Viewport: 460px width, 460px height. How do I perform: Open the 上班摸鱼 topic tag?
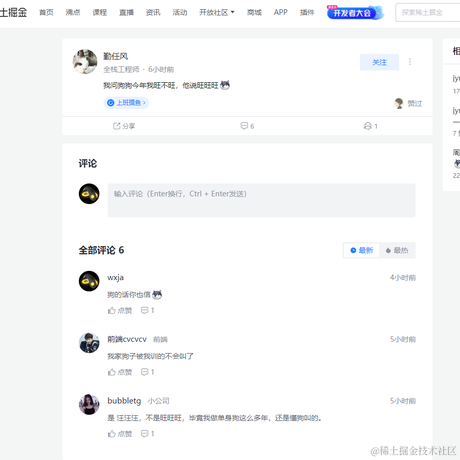click(126, 103)
